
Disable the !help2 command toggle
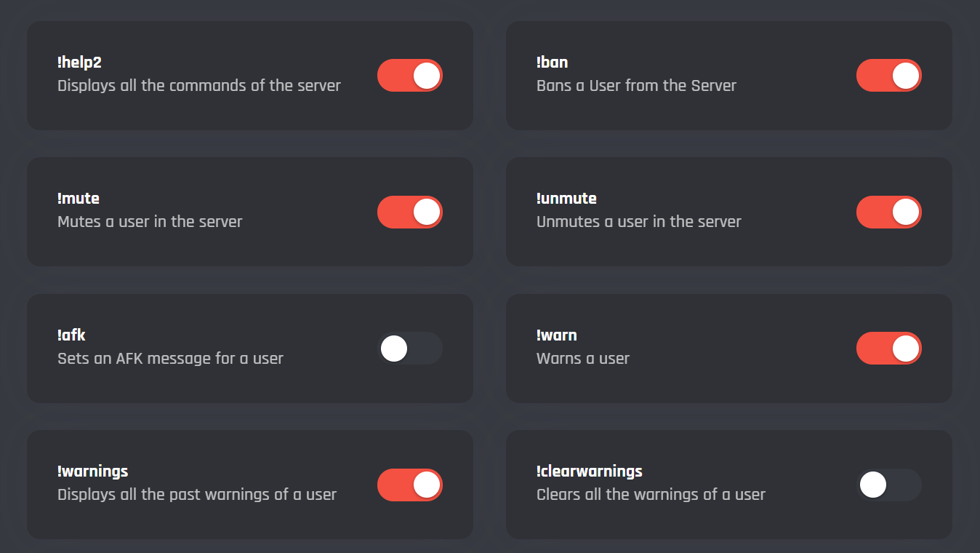(x=409, y=75)
